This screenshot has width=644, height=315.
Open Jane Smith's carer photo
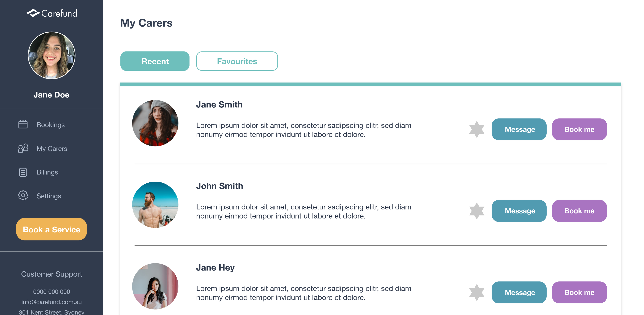155,123
